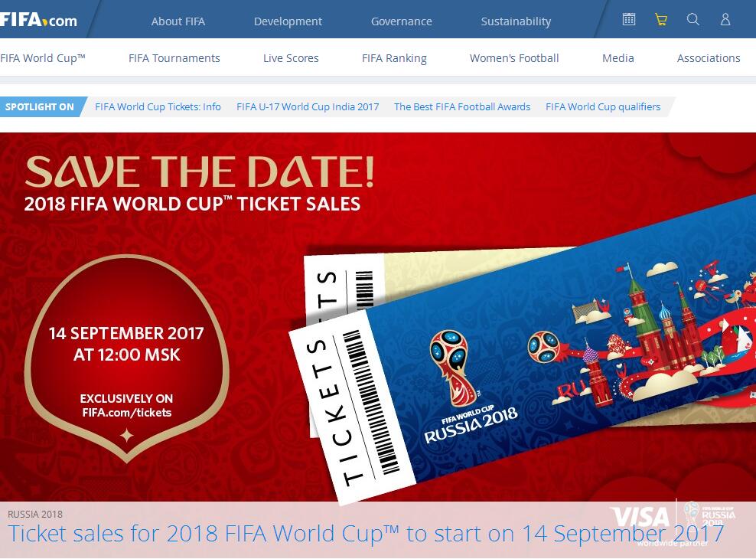Open The Best FIFA Football Awards link
The width and height of the screenshot is (756, 559).
462,106
